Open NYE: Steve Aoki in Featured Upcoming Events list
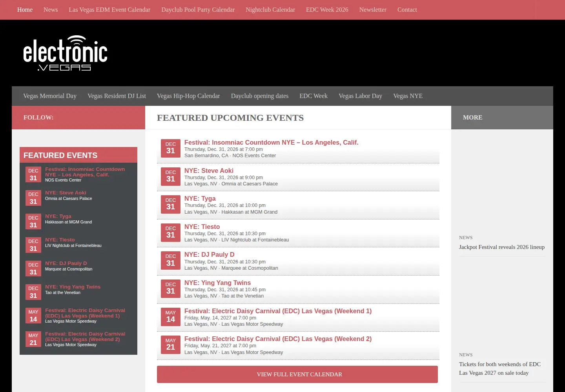Screen dimensions: 565x392 coord(209,171)
